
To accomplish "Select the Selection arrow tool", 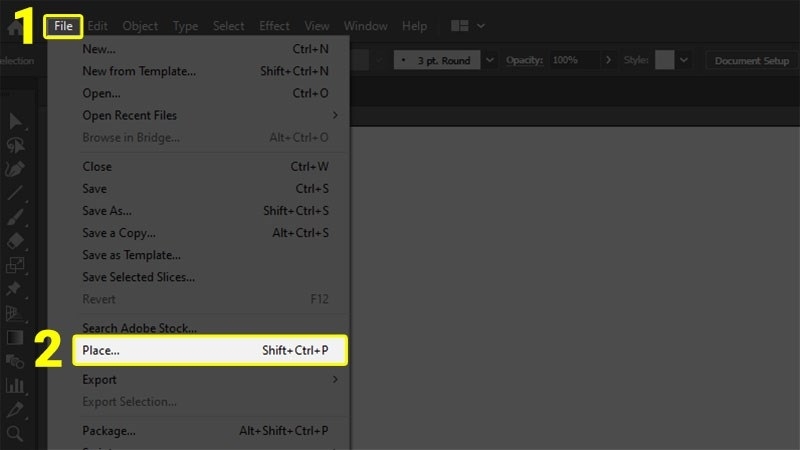I will click(15, 121).
